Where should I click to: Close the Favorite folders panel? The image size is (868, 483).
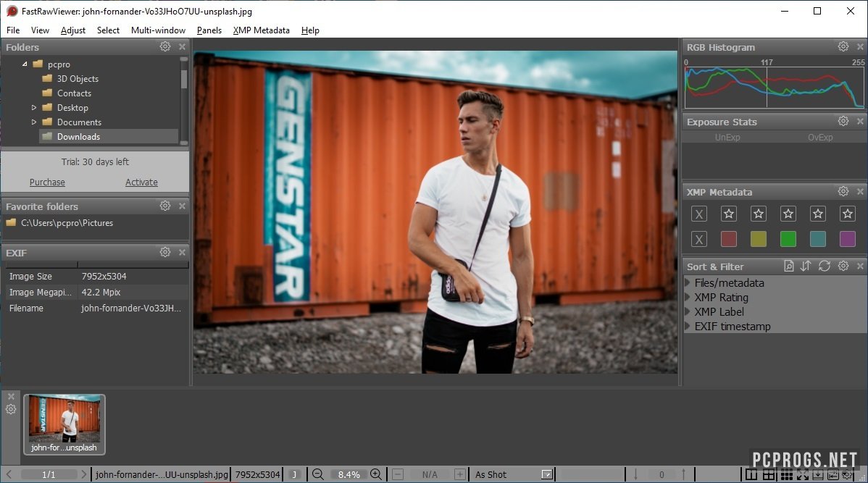click(x=182, y=206)
